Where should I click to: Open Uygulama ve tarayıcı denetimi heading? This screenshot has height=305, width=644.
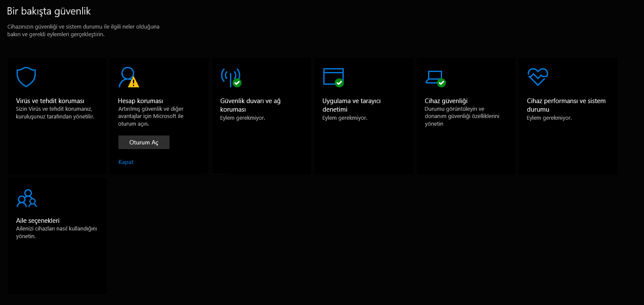(x=351, y=105)
